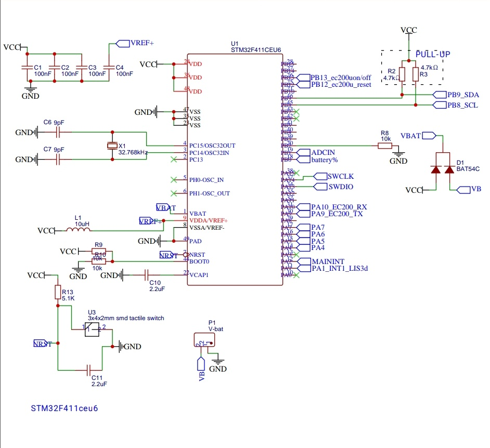Click the VREF+ net port at top

pos(135,43)
